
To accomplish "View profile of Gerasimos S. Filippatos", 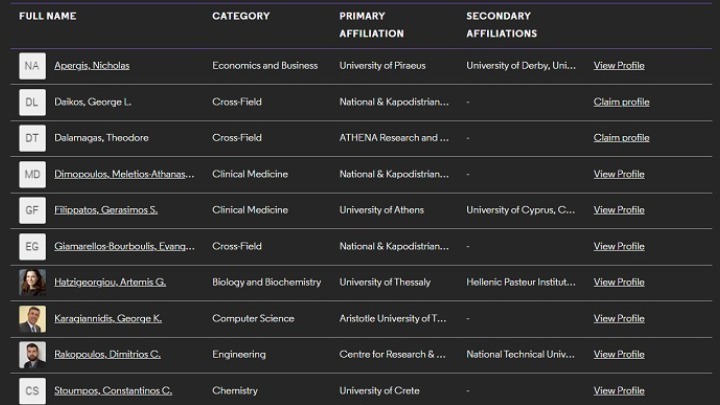I will coord(619,210).
